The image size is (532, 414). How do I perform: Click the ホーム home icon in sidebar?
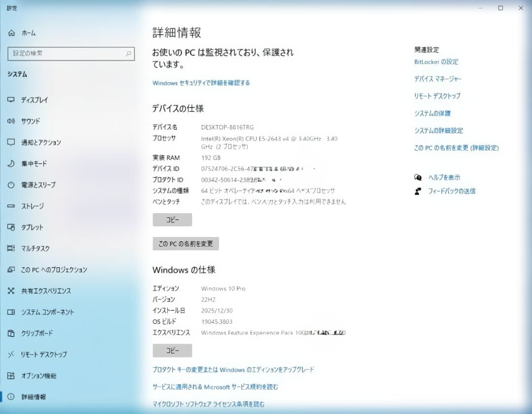pyautogui.click(x=11, y=33)
